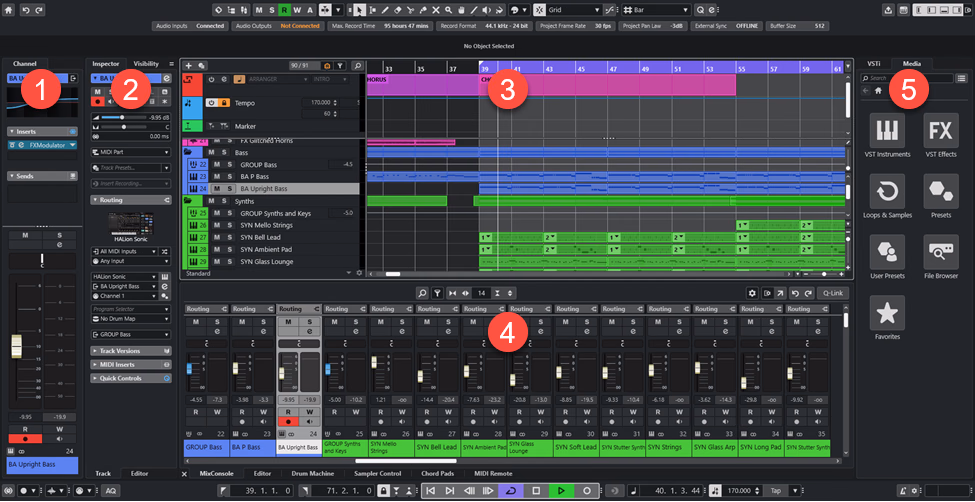Select the Mute X tool
Image resolution: width=975 pixels, height=502 pixels.
pyautogui.click(x=436, y=10)
